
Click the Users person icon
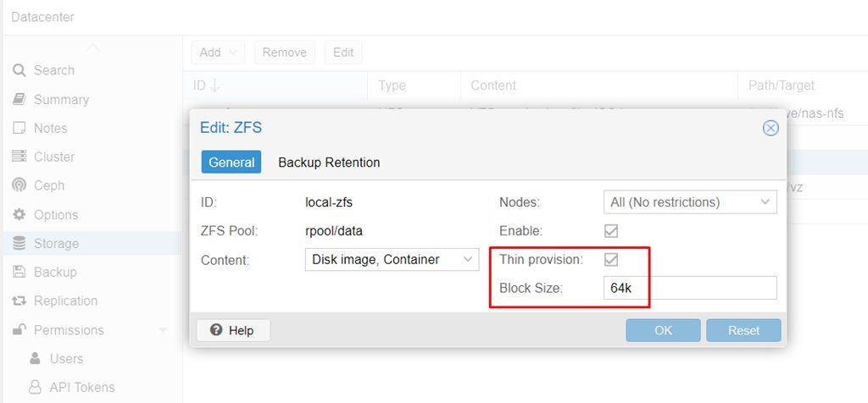(36, 358)
